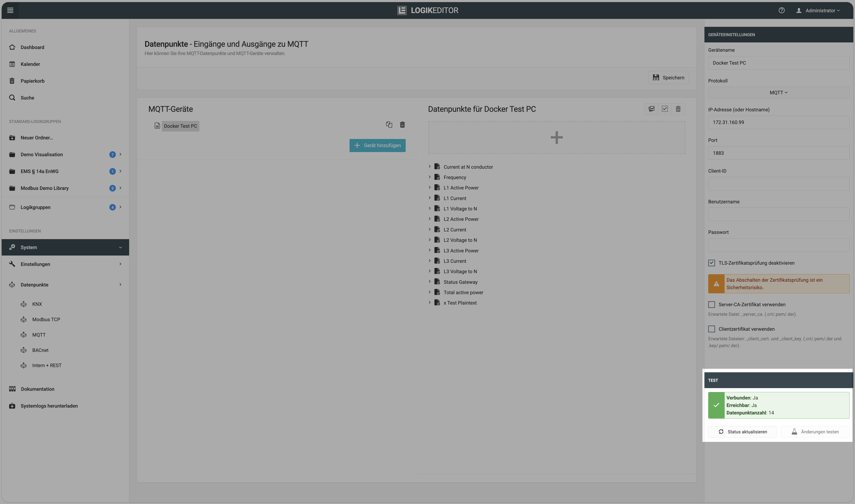Click the datapoints trash icon

(x=678, y=109)
